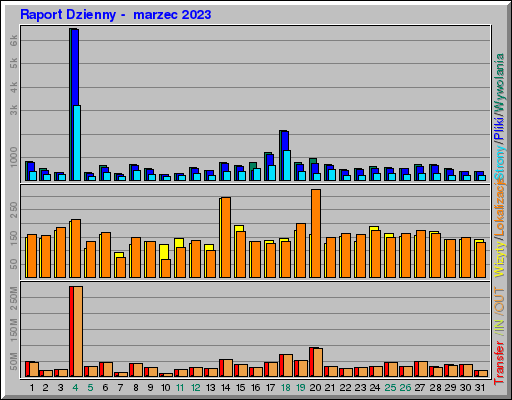Screen dimensions: 512x400
Task: Select day 11 label on the x-axis
Action: tap(180, 388)
